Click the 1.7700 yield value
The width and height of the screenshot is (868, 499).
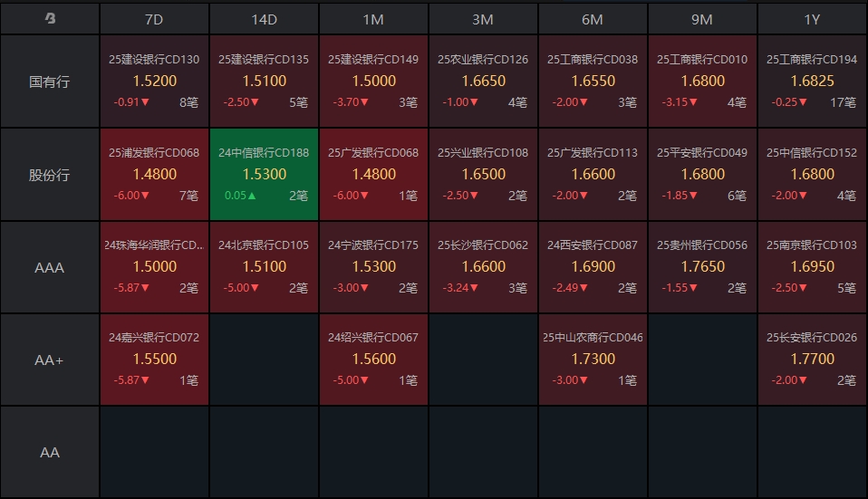click(x=812, y=359)
